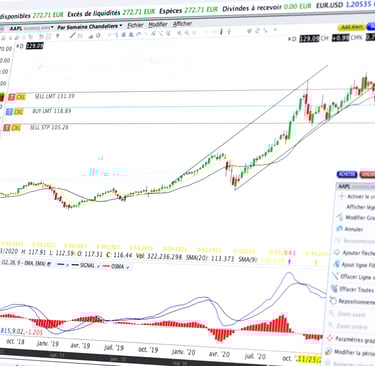Click the SELL STP 105.26 order label

point(49,127)
